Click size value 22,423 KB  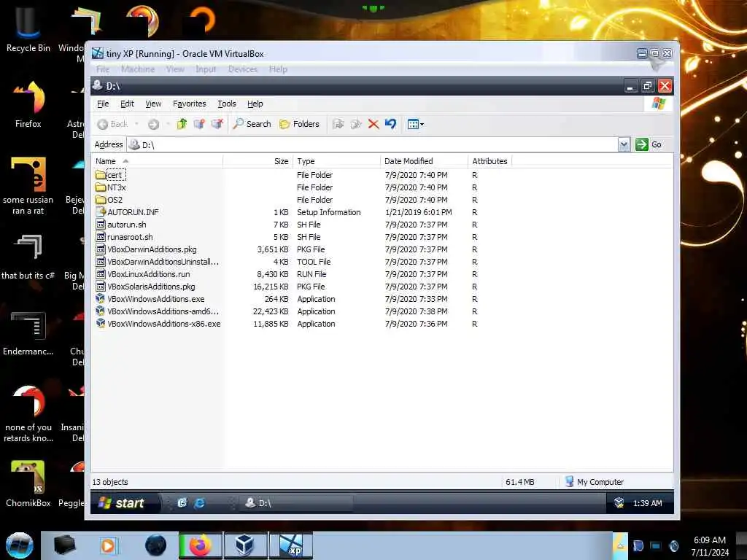coord(271,311)
